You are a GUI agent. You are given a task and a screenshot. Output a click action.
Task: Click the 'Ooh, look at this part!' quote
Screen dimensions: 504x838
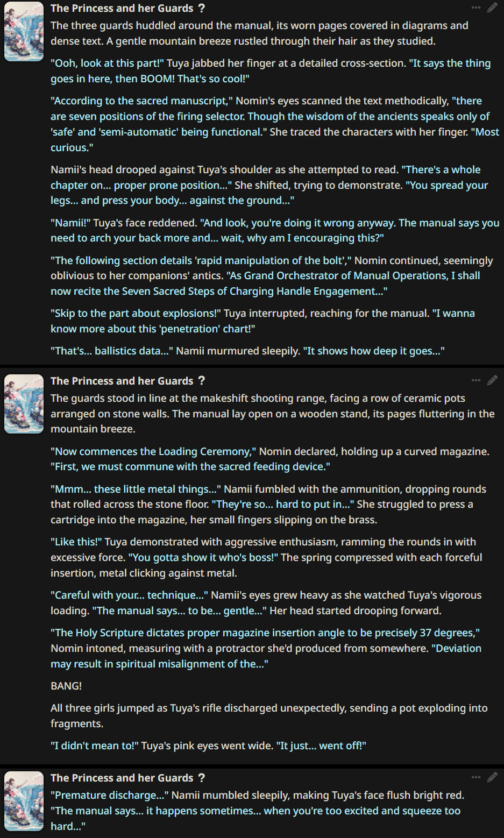pyautogui.click(x=107, y=63)
